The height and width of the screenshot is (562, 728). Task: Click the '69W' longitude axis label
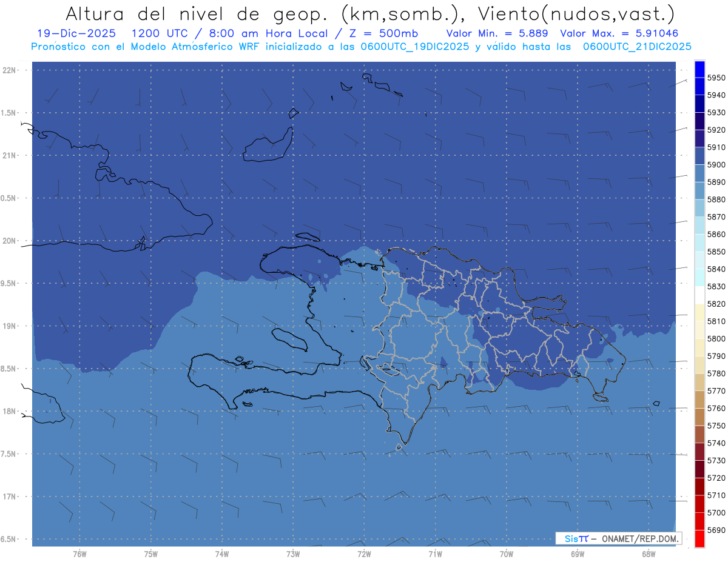point(578,554)
